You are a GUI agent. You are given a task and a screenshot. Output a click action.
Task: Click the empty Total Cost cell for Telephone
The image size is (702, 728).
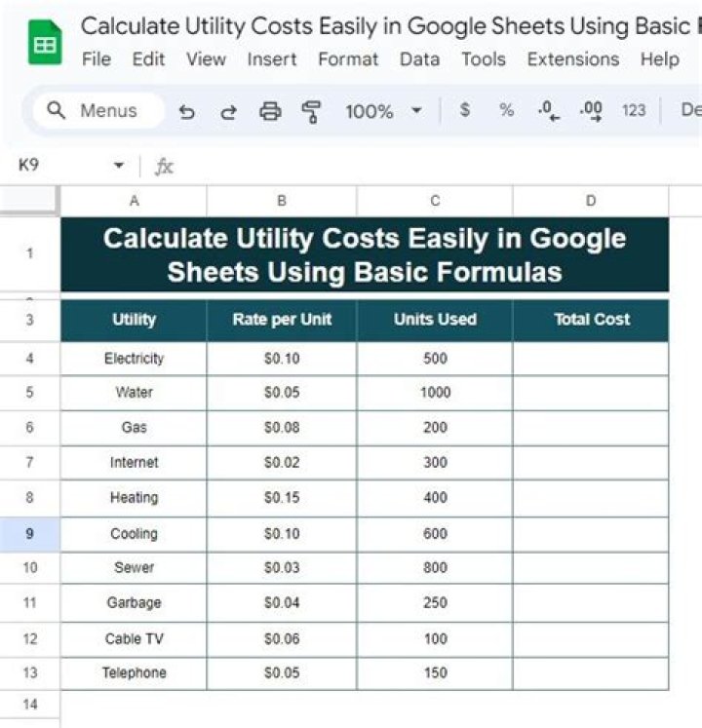(591, 673)
